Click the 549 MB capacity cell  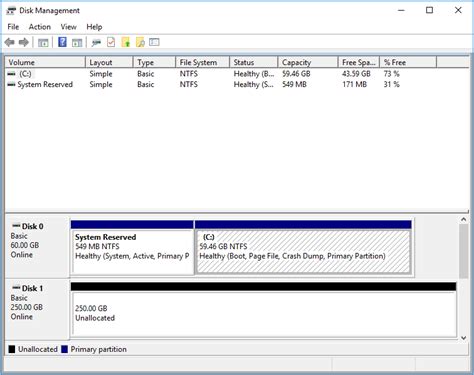coord(294,84)
